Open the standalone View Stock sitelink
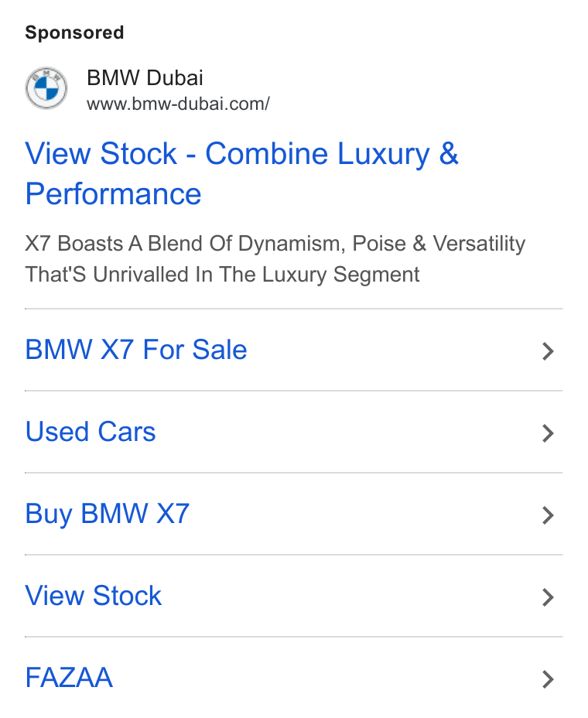 tap(94, 596)
